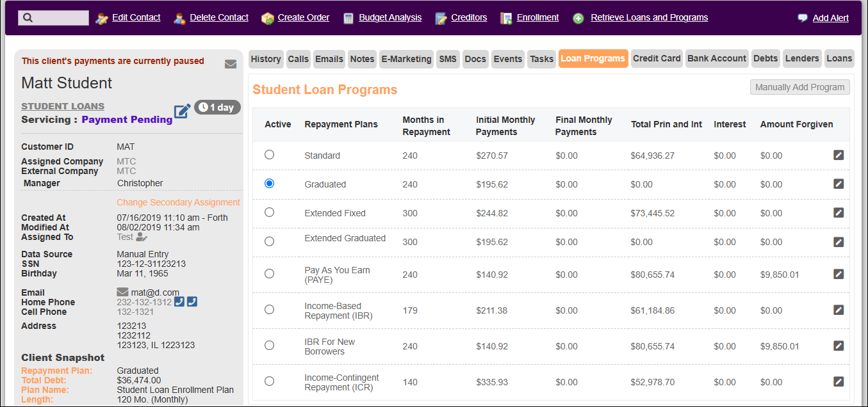868x407 pixels.
Task: Click the 1 day timer badge
Action: click(x=217, y=107)
